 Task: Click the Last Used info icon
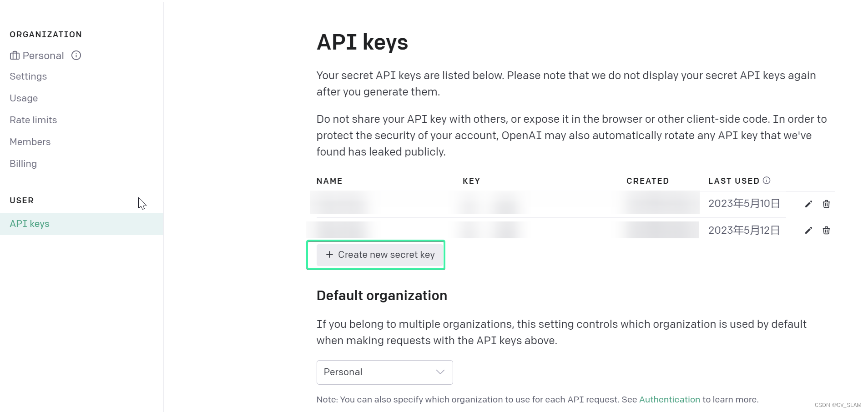click(767, 181)
